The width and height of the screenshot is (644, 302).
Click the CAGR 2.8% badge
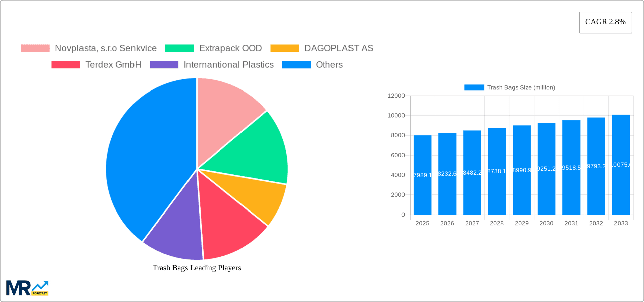coord(605,22)
